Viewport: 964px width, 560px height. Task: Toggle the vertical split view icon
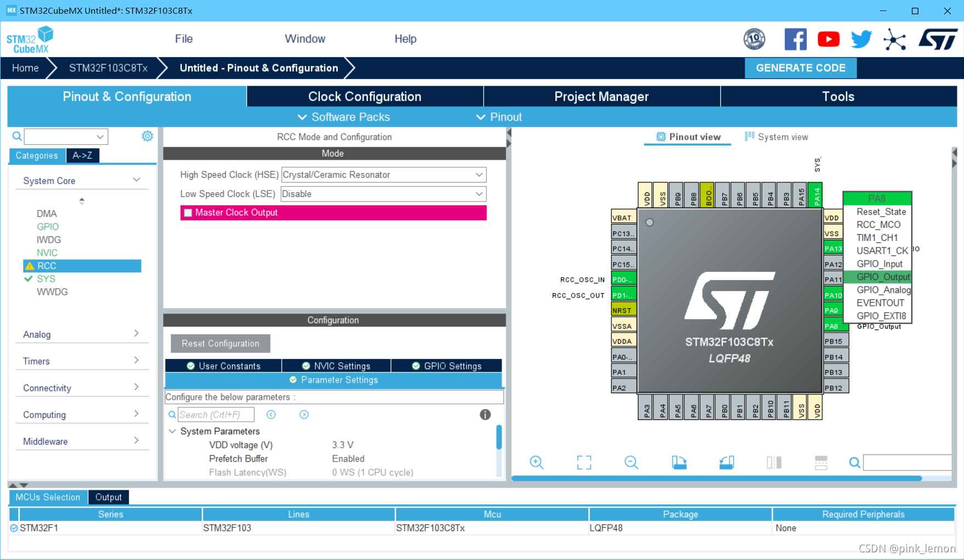(x=774, y=462)
